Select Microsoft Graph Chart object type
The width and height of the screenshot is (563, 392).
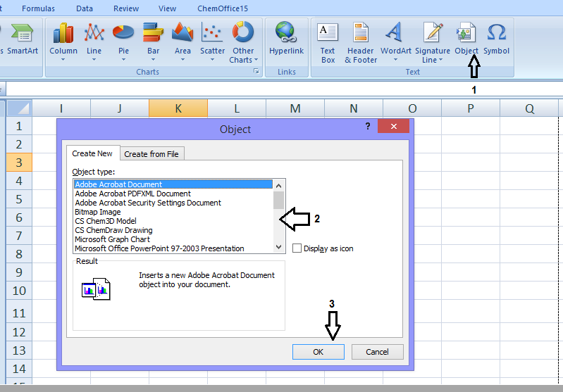pos(173,239)
